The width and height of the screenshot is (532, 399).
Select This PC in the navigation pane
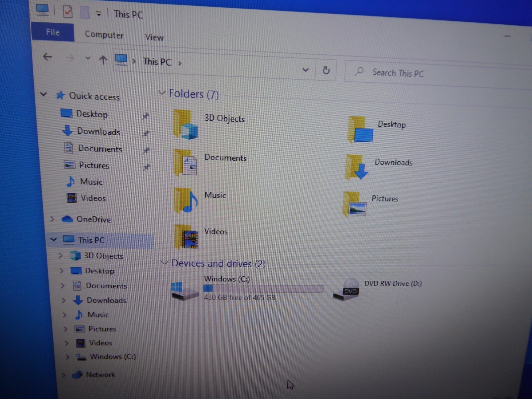coord(101,240)
